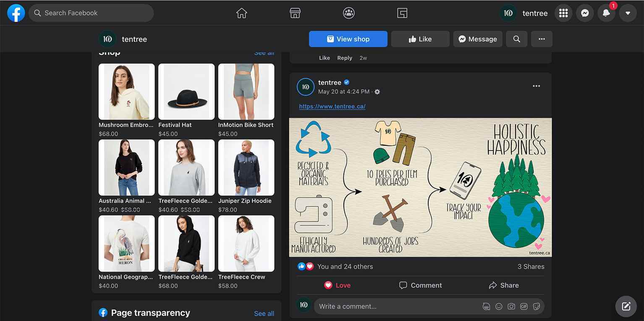The width and height of the screenshot is (644, 321).
Task: Open the Marketplace icon in the top bar
Action: tap(295, 13)
